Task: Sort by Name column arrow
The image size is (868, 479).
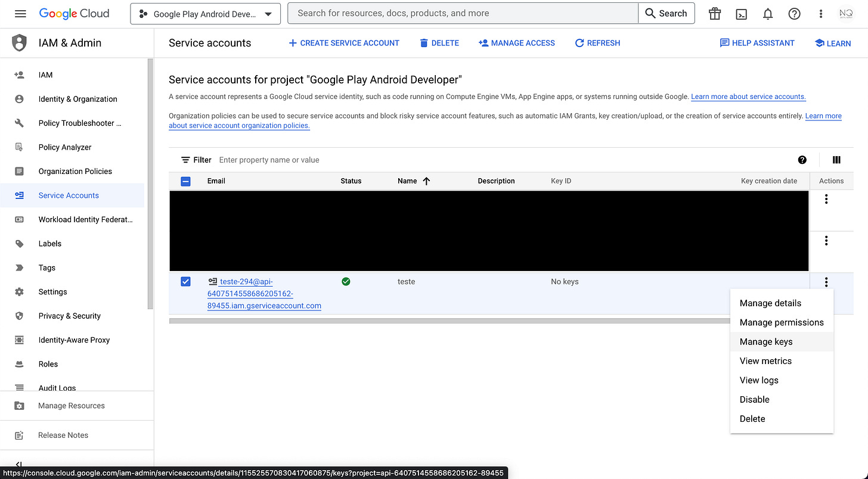Action: (x=426, y=181)
